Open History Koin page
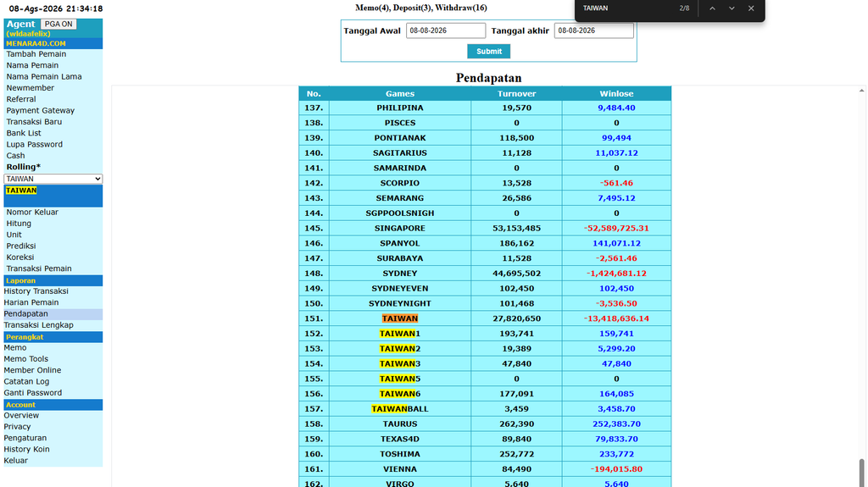868x487 pixels. pyautogui.click(x=26, y=450)
